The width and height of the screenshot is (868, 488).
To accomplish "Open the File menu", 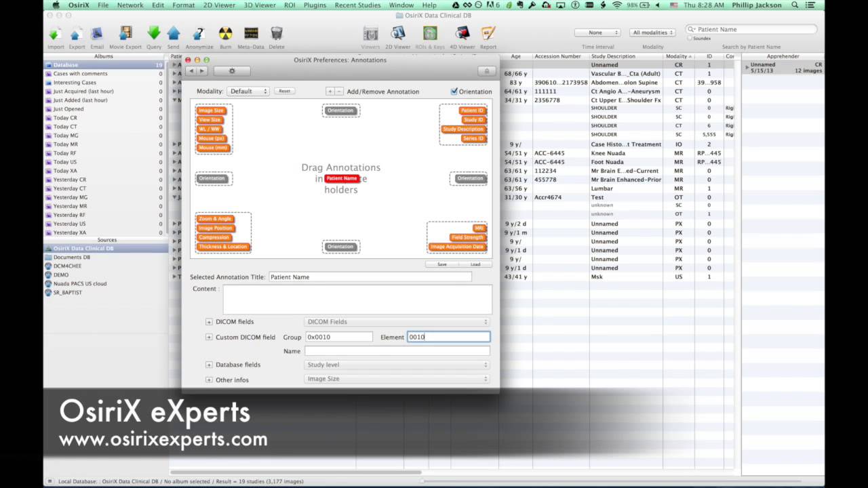I will click(103, 5).
